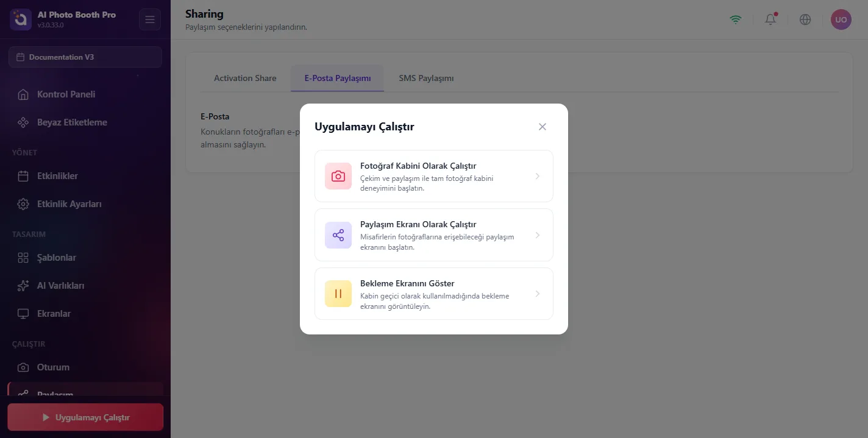
Task: Choose Bekleme Ekranını Göster option
Action: tap(434, 294)
